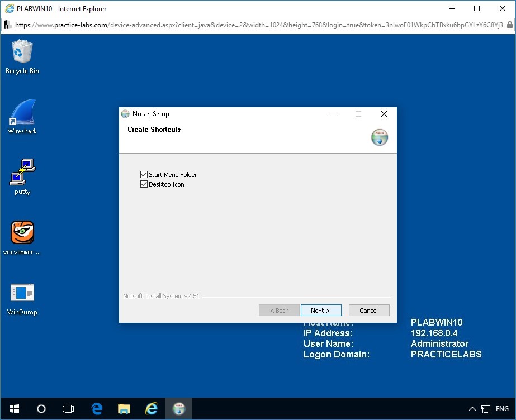
Task: Open File Explorer from the taskbar
Action: (124, 409)
